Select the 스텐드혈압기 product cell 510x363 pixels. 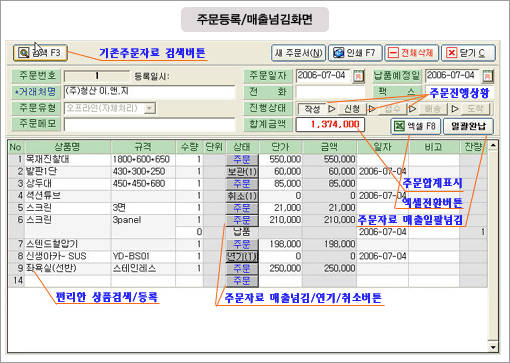(68, 244)
